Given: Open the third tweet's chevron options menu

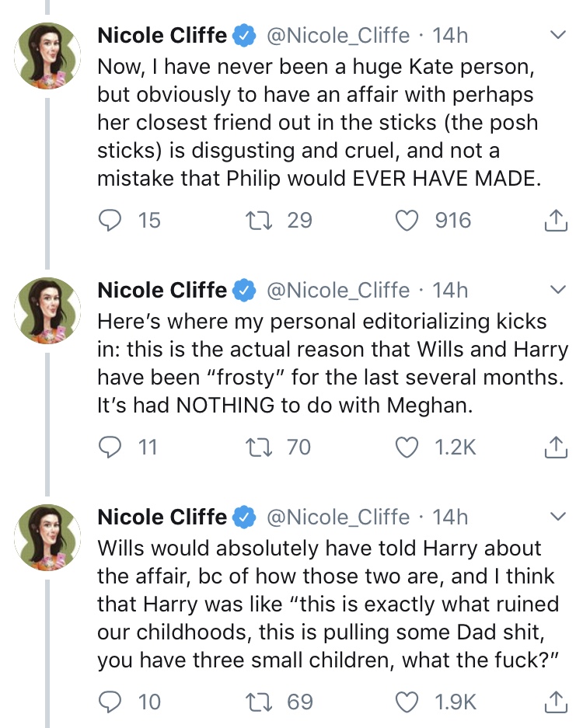Looking at the screenshot, I should tap(557, 517).
